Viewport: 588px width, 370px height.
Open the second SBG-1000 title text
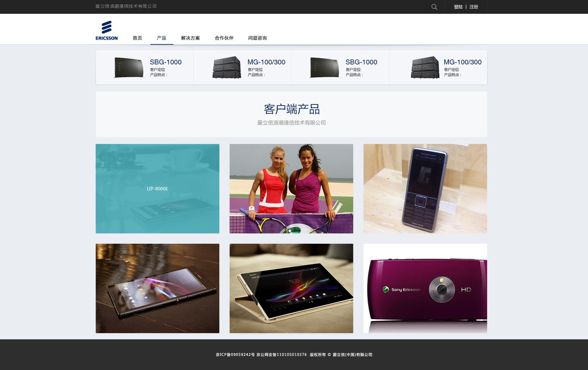(361, 62)
